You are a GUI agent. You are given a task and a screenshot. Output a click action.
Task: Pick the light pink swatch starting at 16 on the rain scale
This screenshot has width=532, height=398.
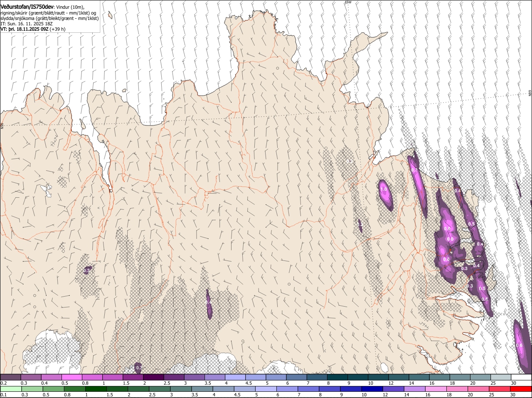(x=436, y=389)
